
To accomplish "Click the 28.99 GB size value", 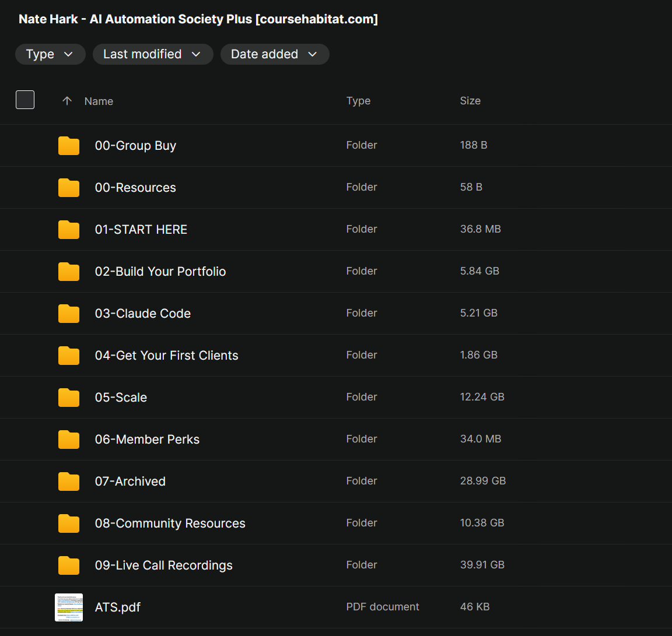I will (483, 481).
